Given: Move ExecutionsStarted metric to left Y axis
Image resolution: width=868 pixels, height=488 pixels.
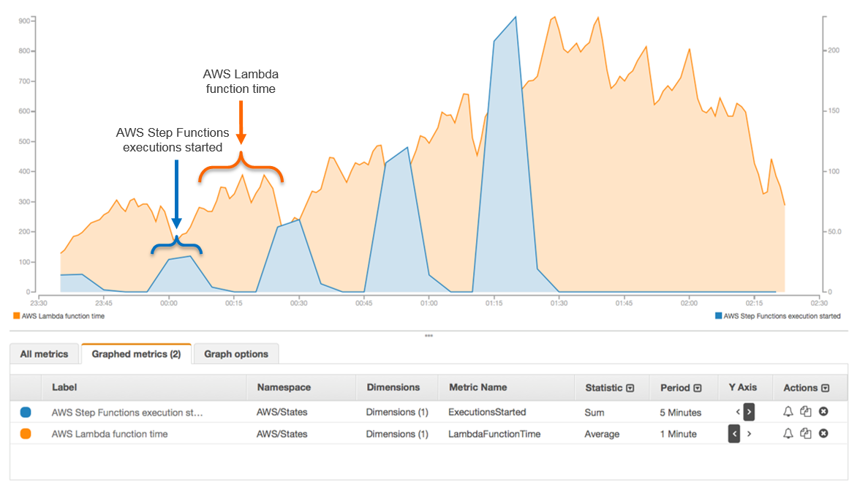Looking at the screenshot, I should [736, 412].
